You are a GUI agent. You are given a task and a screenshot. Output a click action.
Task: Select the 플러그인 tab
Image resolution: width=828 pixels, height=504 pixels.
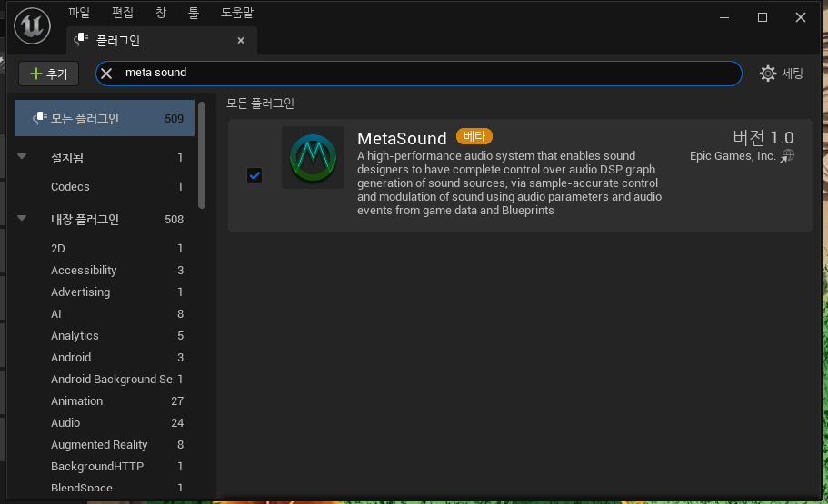tap(162, 41)
